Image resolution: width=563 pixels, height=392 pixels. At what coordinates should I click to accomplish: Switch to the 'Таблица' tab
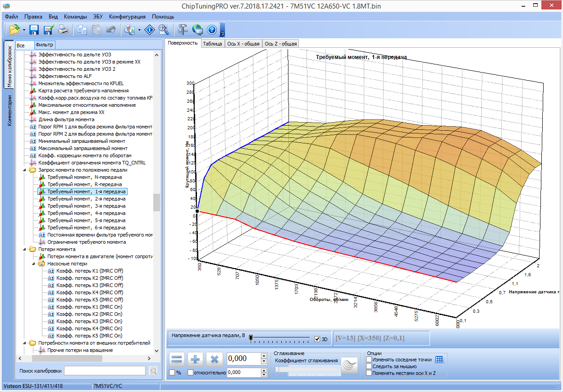pos(212,43)
